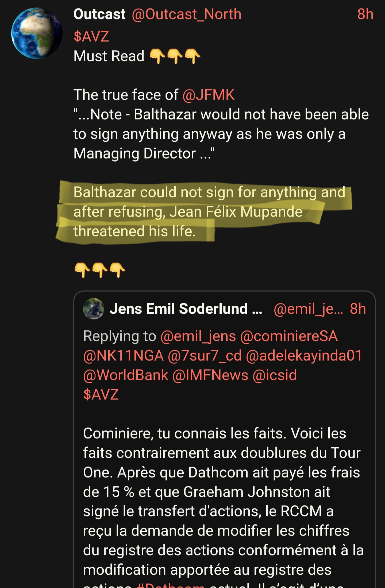The height and width of the screenshot is (588, 385).
Task: Open Outcast's globe profile picture
Action: coord(37,33)
